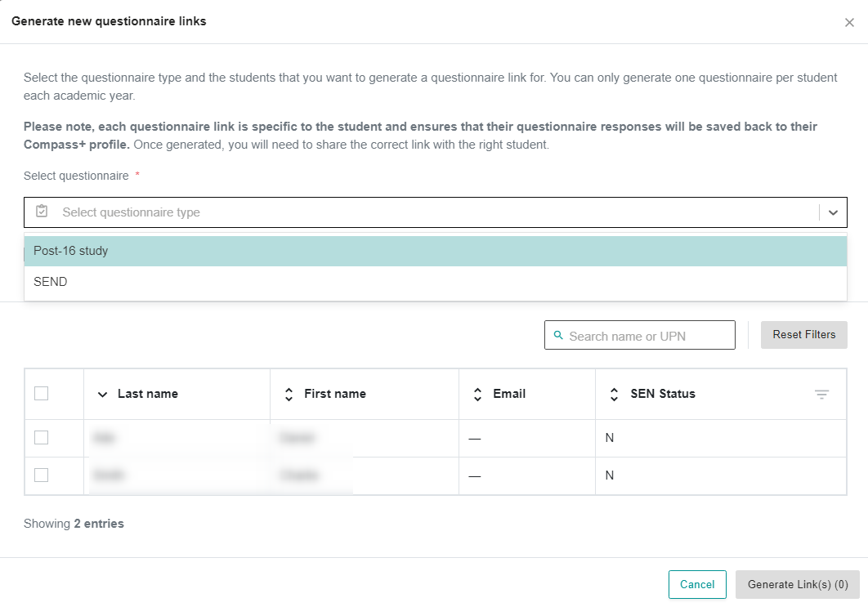
Task: Collapse the questionnaire type dropdown chevron
Action: click(x=833, y=212)
